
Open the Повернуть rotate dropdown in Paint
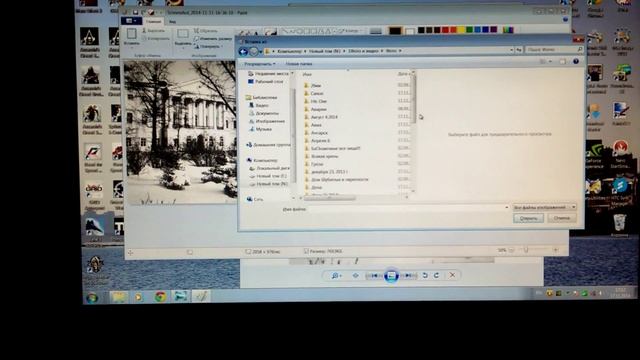[x=208, y=46]
